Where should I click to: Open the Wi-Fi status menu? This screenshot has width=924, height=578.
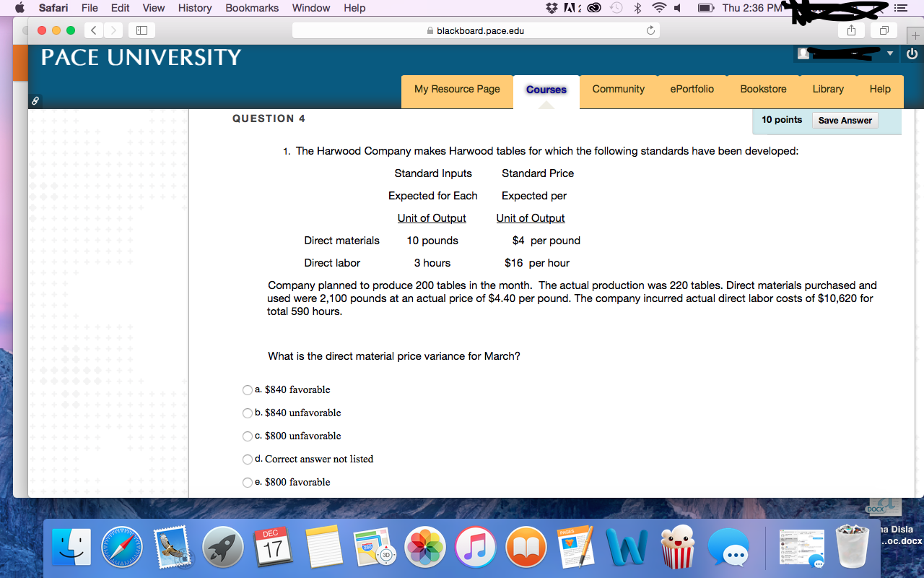coord(658,8)
